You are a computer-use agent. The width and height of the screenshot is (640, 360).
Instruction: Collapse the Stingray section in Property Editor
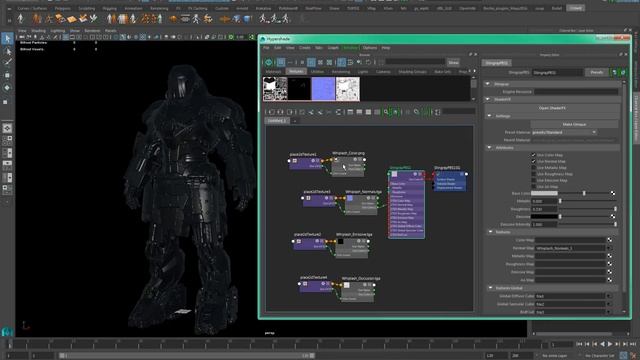pyautogui.click(x=488, y=84)
